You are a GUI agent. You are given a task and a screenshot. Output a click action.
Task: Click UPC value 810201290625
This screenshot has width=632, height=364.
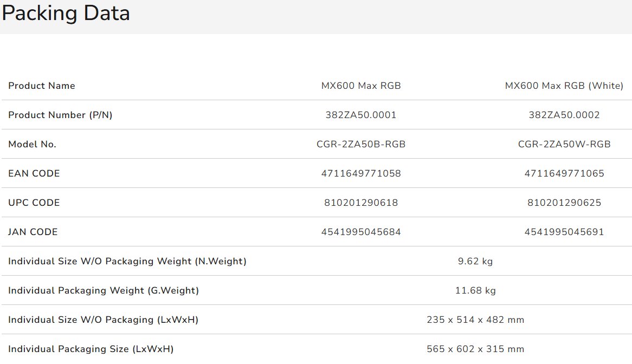coord(564,203)
